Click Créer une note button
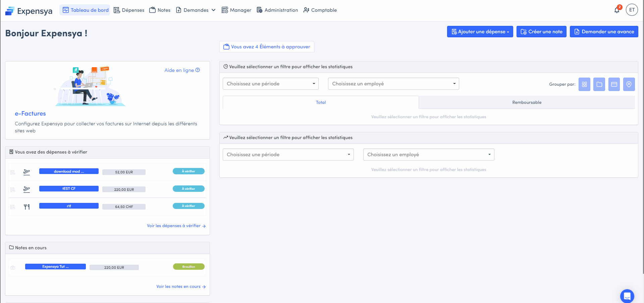 coord(541,32)
